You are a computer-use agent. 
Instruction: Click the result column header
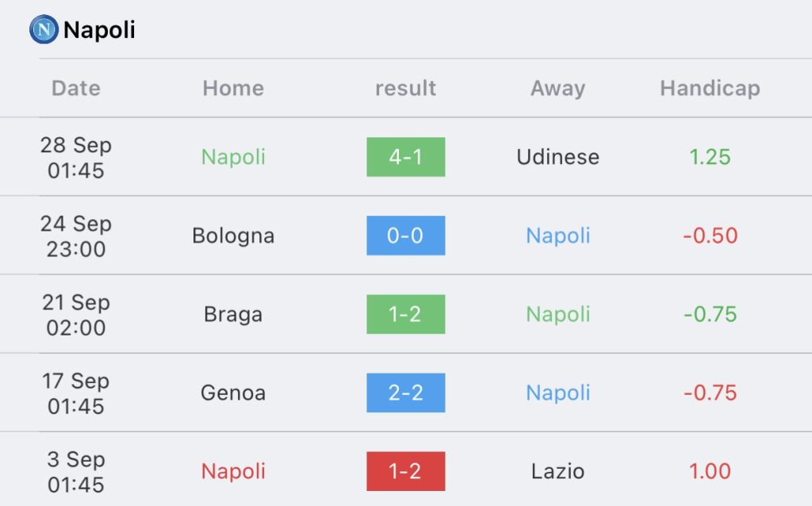pos(405,88)
